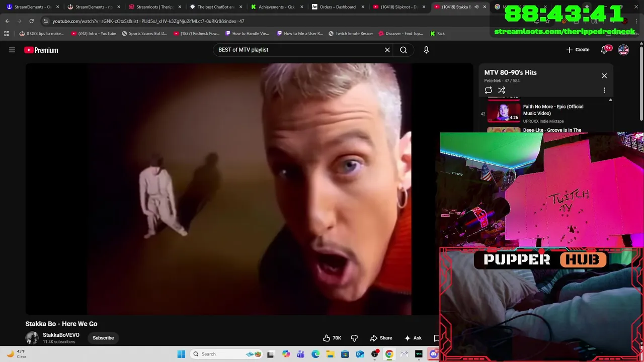View site information icon in address bar
This screenshot has height=362, width=644.
46,21
